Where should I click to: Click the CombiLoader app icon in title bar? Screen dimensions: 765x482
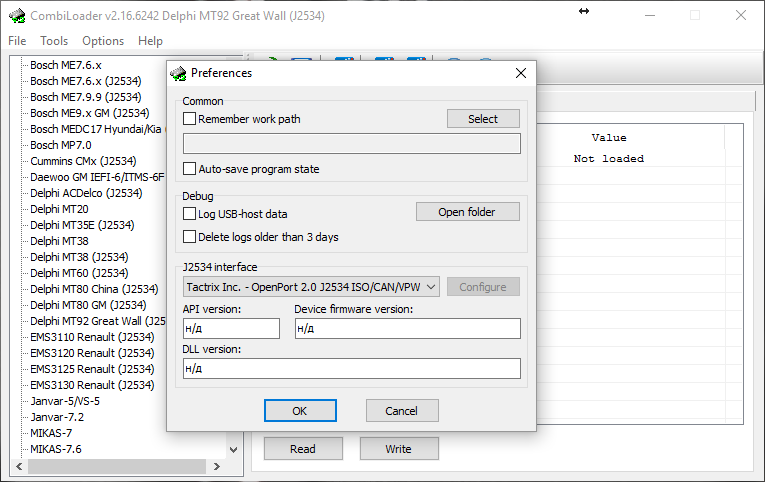coord(17,16)
